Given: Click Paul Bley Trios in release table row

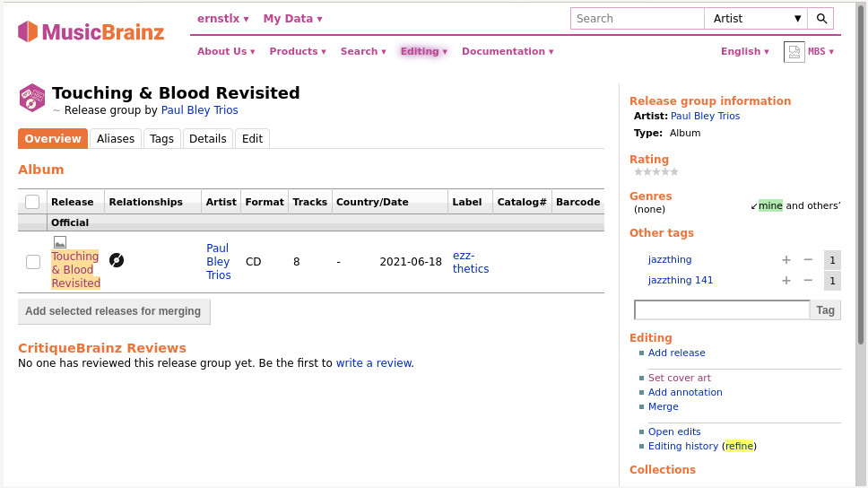Looking at the screenshot, I should pos(218,261).
